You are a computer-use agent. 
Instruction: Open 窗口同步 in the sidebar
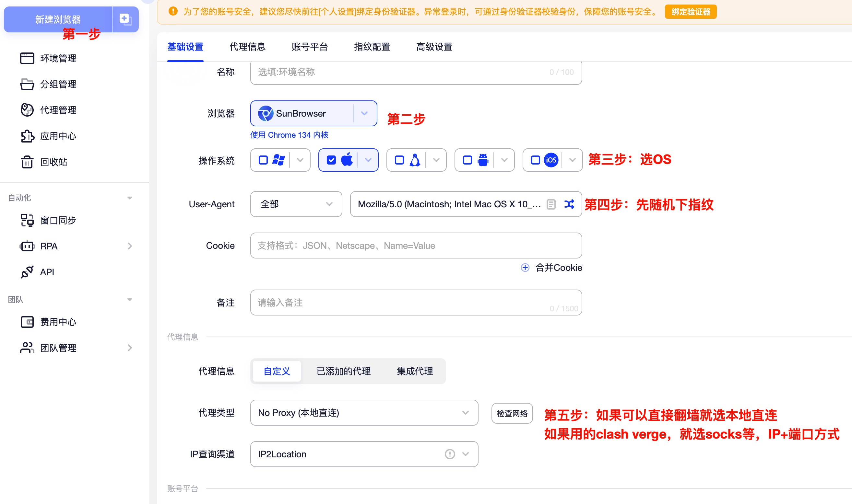[58, 220]
